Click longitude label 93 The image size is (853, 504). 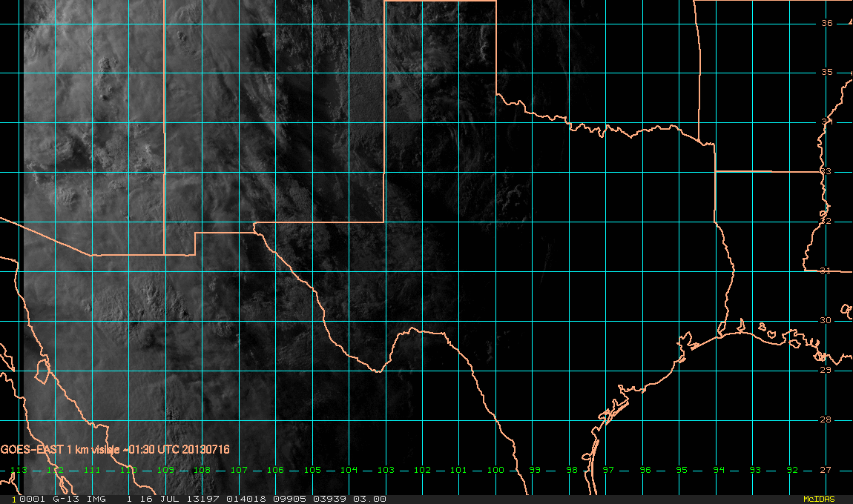(755, 470)
